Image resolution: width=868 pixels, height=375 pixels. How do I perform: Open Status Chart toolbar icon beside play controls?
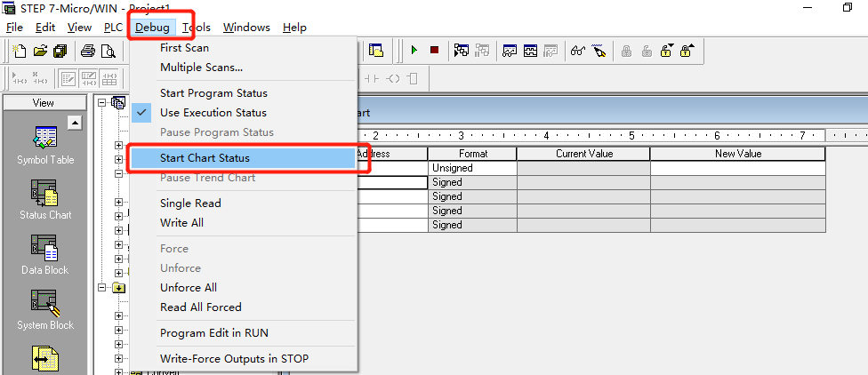click(x=510, y=51)
